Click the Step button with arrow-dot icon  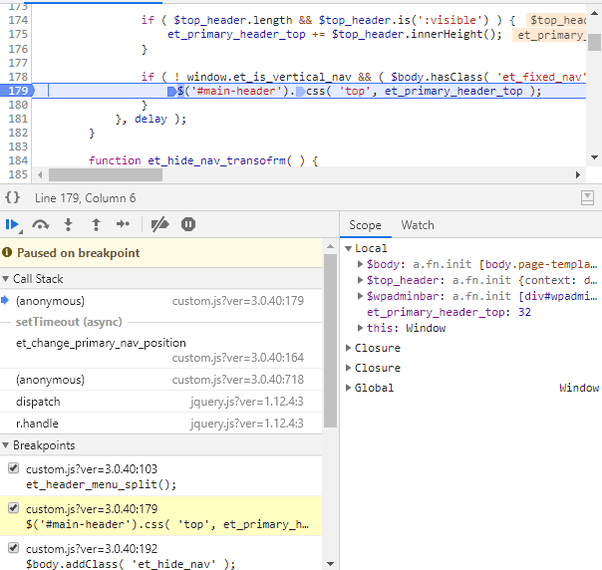point(123,224)
